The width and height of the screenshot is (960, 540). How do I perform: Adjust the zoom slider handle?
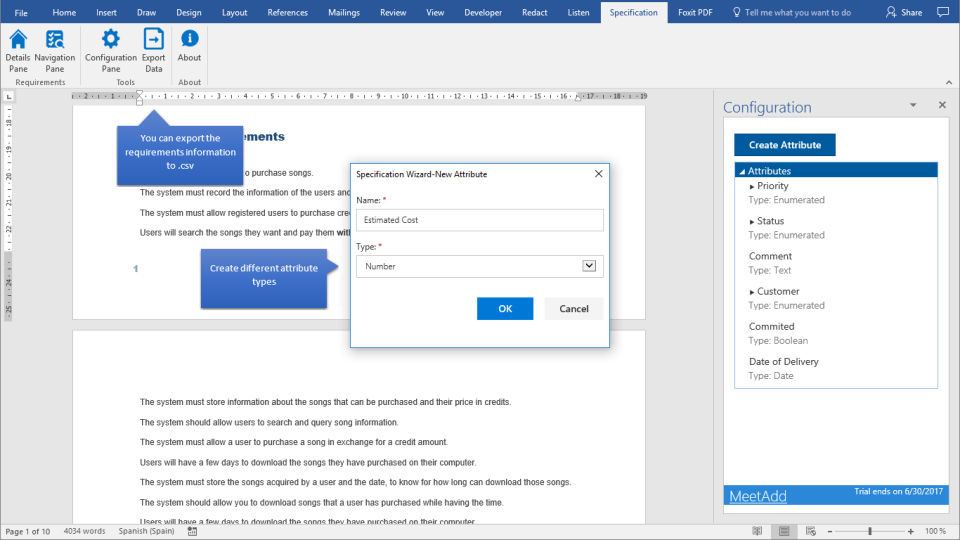[x=869, y=531]
